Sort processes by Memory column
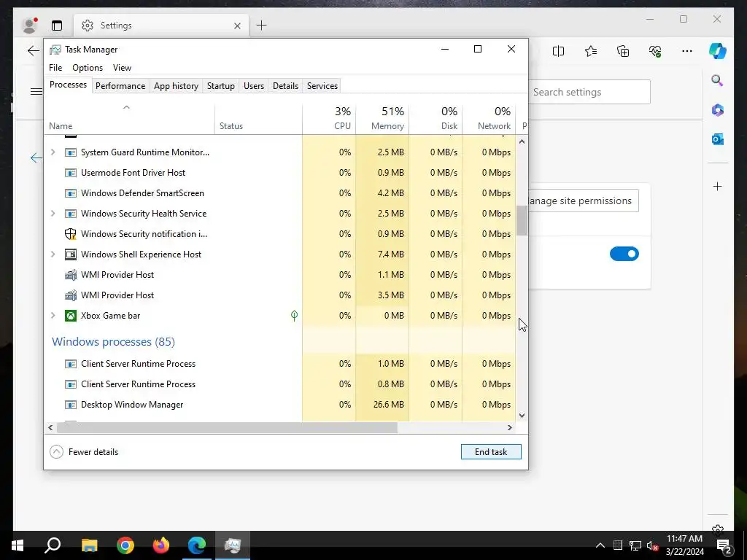 click(382, 119)
